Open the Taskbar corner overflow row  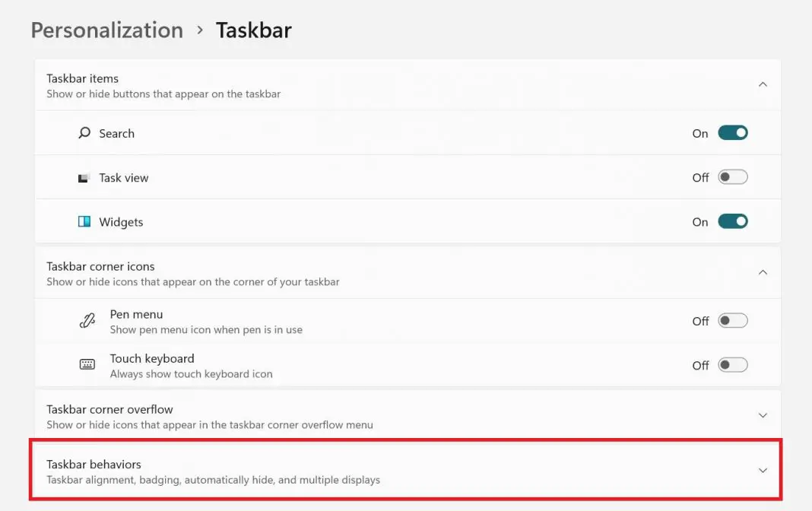point(406,415)
